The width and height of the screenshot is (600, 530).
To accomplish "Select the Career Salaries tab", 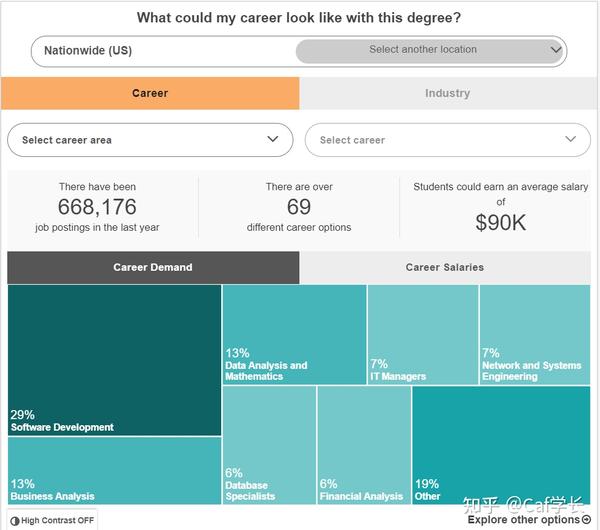I will (x=445, y=267).
